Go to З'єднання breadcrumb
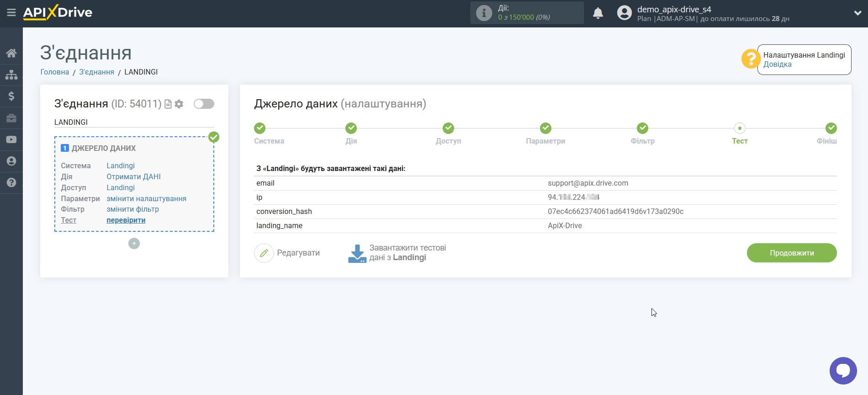 (x=96, y=72)
